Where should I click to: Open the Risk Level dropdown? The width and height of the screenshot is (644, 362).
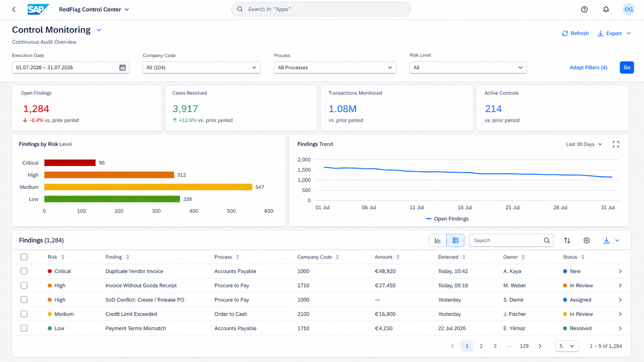(x=468, y=67)
